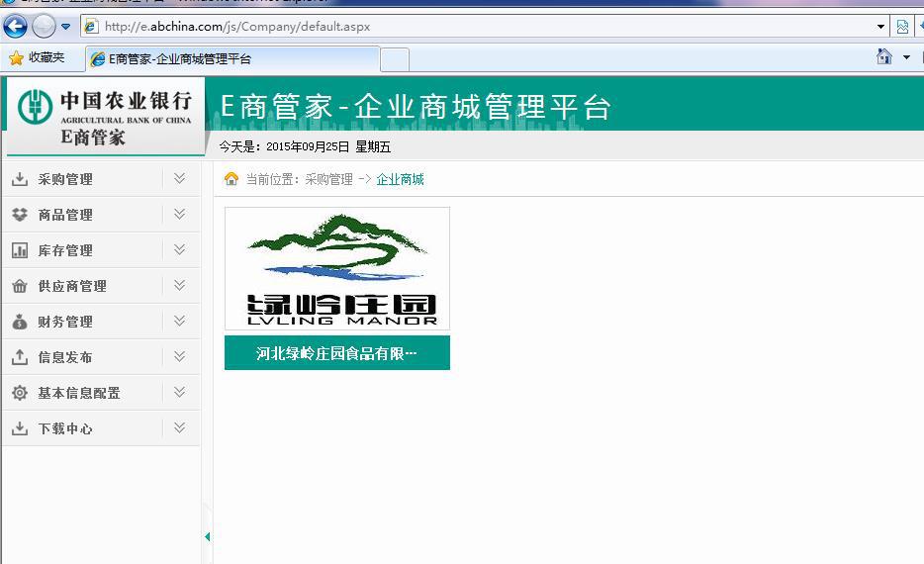The image size is (924, 564).
Task: Open the 供应商管理 menu item
Action: pos(72,286)
